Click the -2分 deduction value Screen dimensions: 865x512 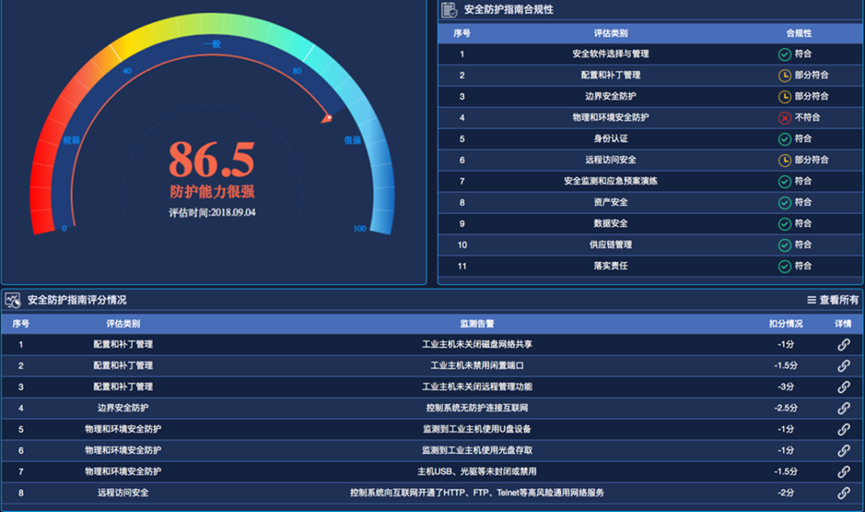tap(786, 493)
